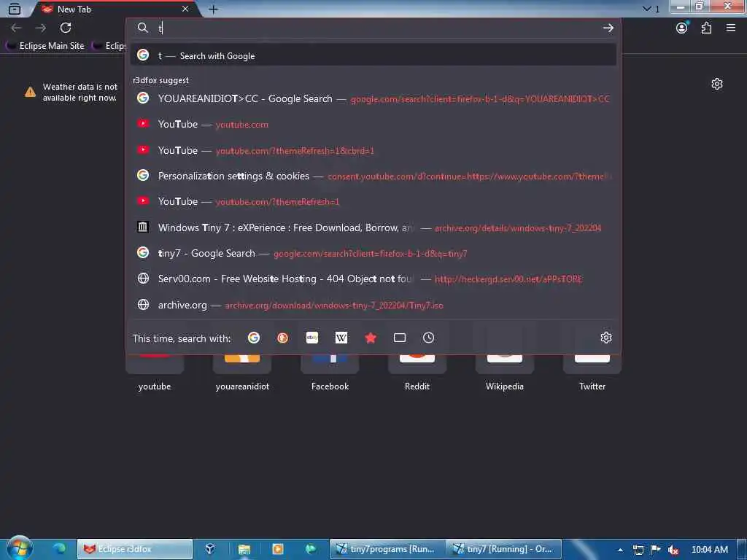
Task: Open the Windows Start orb
Action: [x=20, y=548]
